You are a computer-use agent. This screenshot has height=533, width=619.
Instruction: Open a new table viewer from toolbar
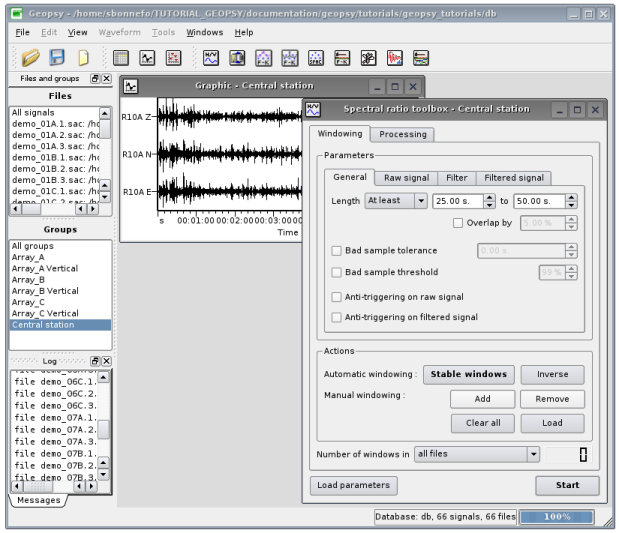pos(121,58)
